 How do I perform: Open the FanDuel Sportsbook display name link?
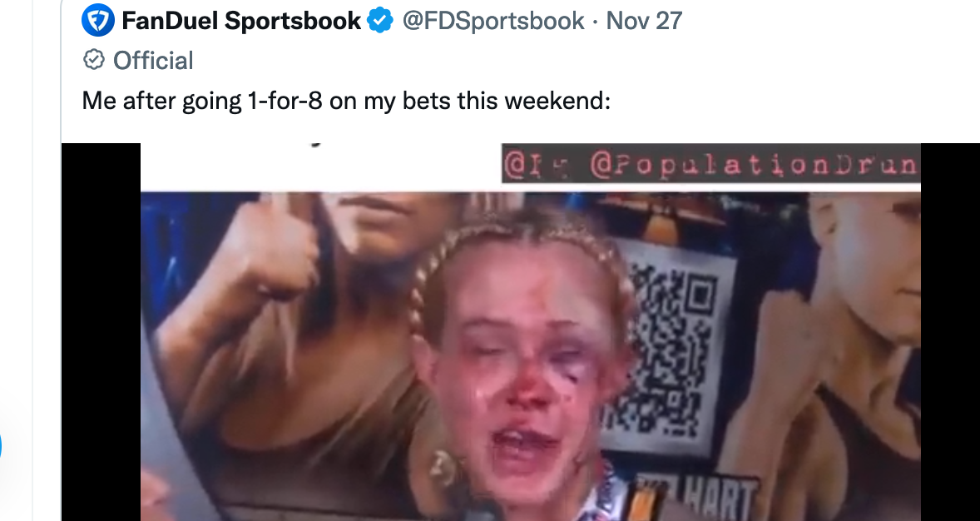(x=241, y=21)
